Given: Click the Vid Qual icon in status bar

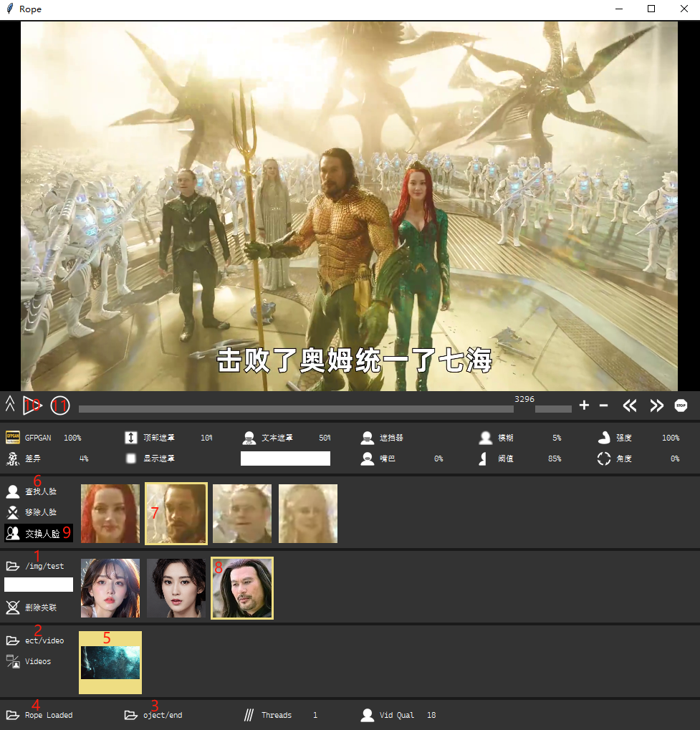Looking at the screenshot, I should pos(368,714).
